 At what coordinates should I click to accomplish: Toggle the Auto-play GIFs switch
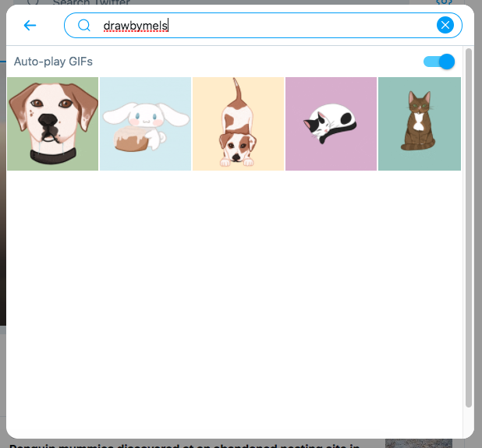[438, 62]
